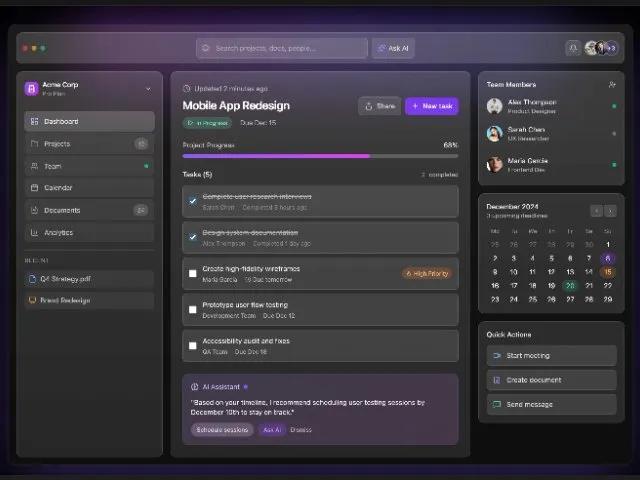Click the Brand Redesign item icon

(x=32, y=300)
